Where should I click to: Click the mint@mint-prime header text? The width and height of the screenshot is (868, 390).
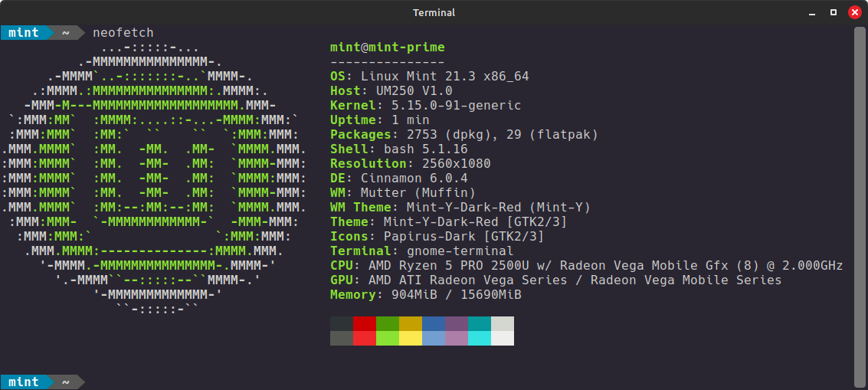pyautogui.click(x=388, y=48)
